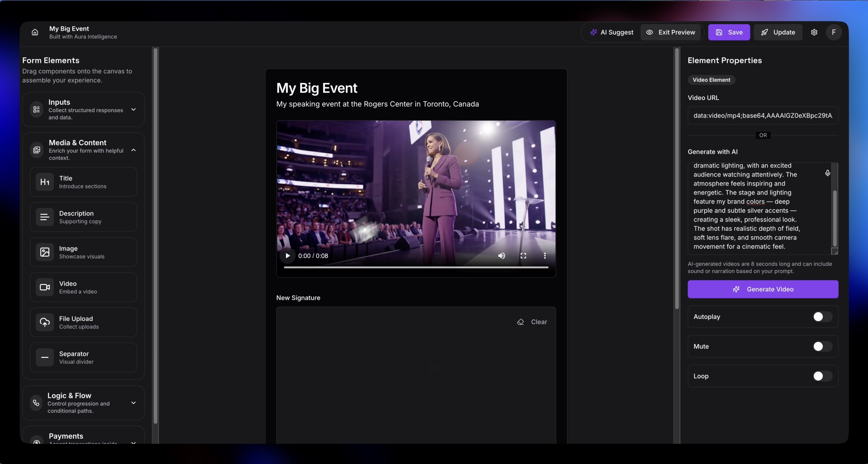Collapse the Media & Content section chevron

click(x=133, y=150)
